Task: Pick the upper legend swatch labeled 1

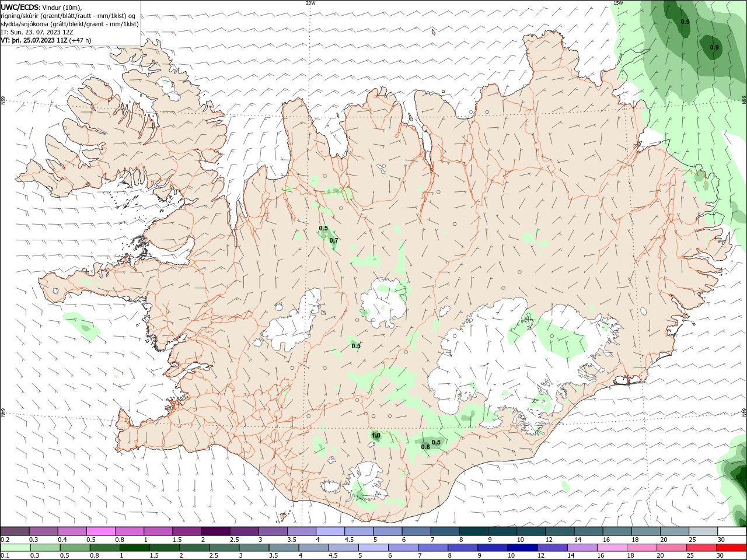Action: 158,531
